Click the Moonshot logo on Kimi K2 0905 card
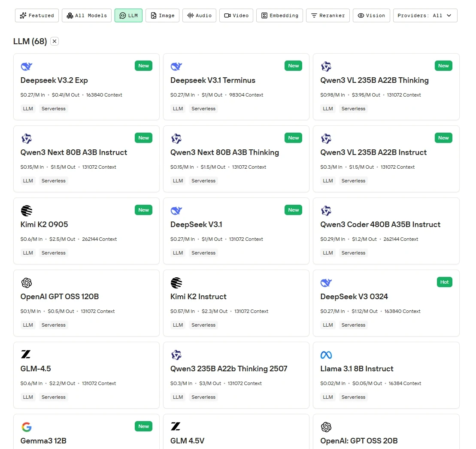This screenshot has height=449, width=476. (x=27, y=210)
